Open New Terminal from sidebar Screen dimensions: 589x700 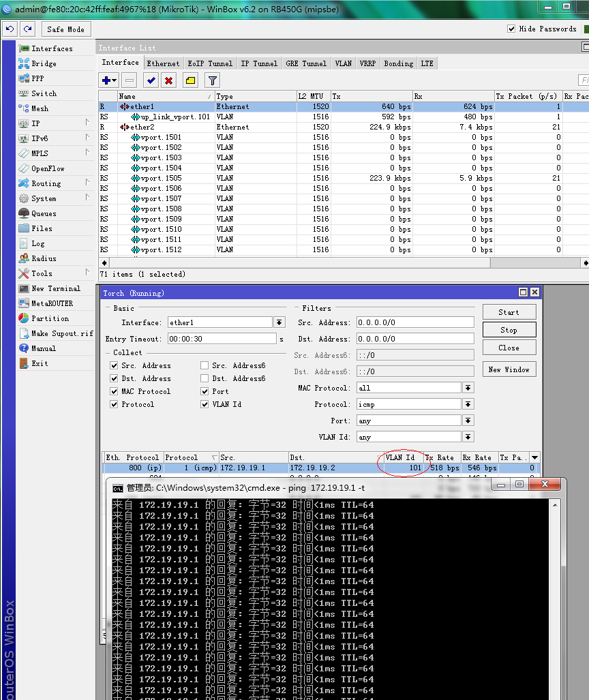55,288
